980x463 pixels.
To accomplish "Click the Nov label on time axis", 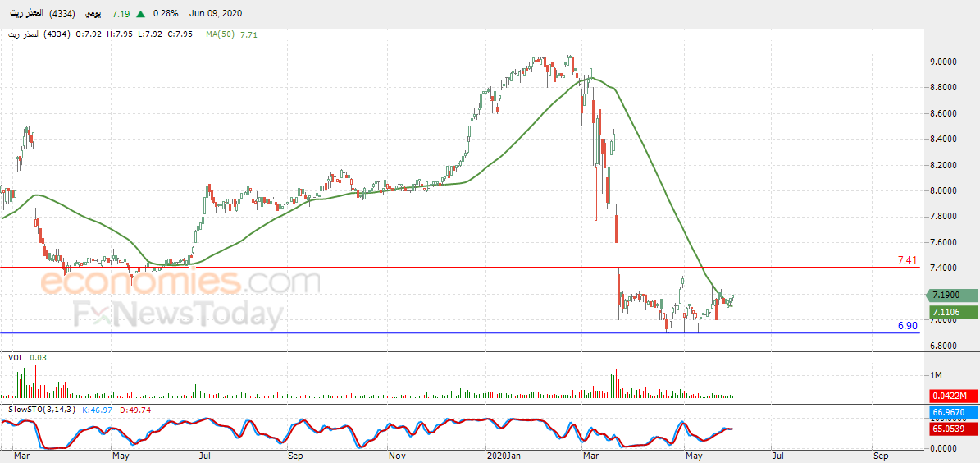I will [395, 455].
